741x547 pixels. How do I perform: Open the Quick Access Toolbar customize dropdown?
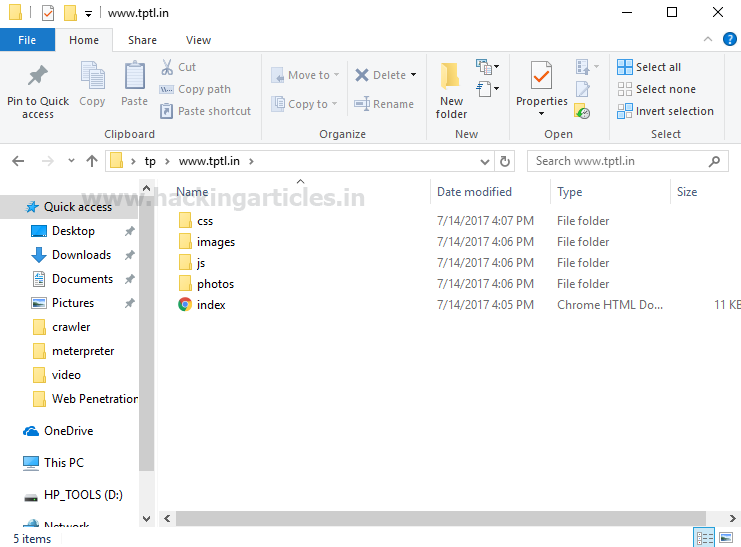(x=89, y=13)
